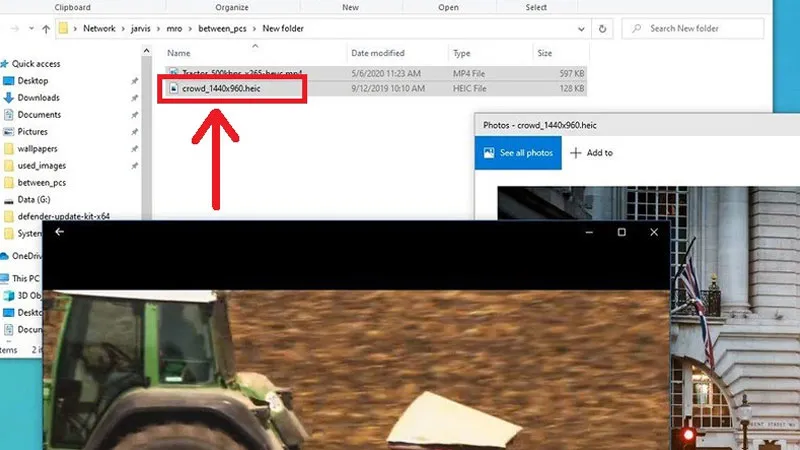This screenshot has width=800, height=450.
Task: Select the Tractor MP4 file row
Action: (376, 73)
